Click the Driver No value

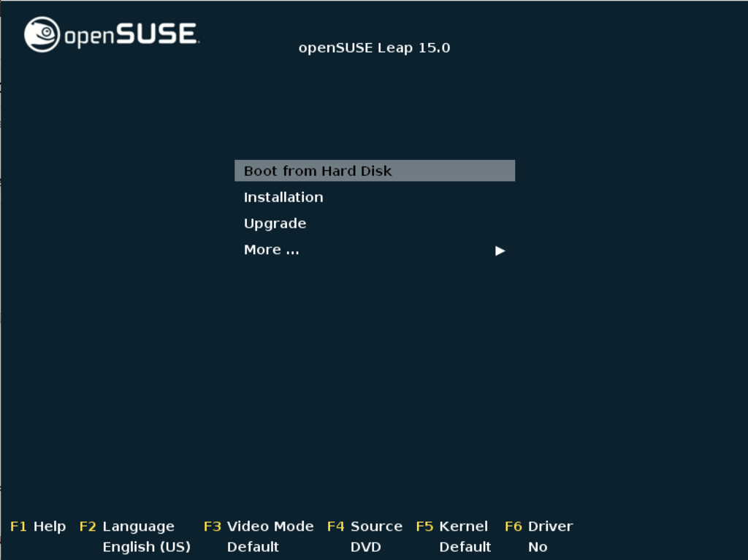pyautogui.click(x=538, y=547)
